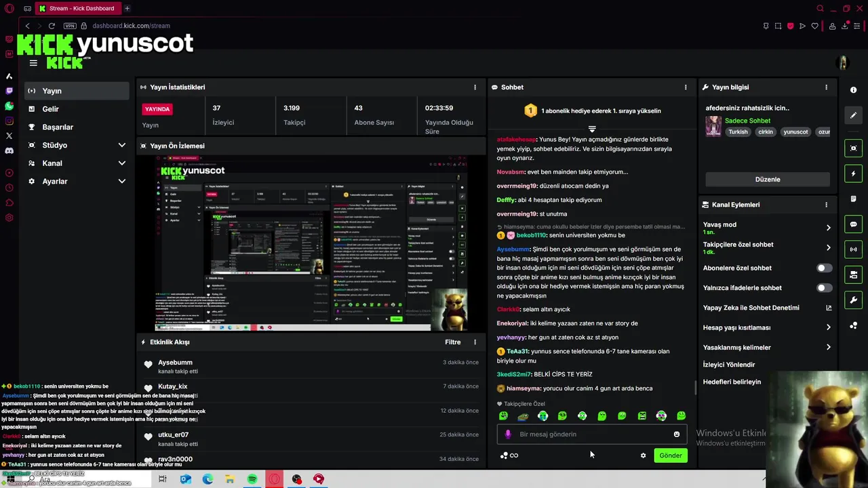Click the pencil edit icon in right rail
868x488 pixels.
point(853,115)
